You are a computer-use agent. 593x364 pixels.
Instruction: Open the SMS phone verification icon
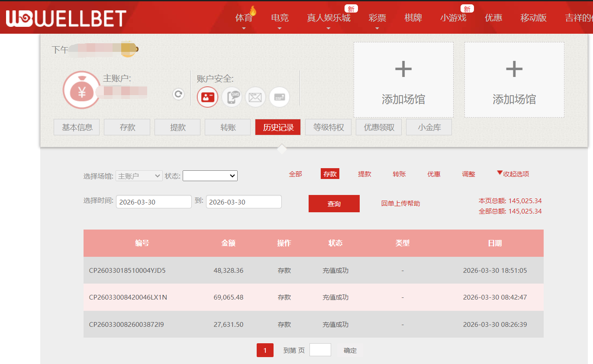tap(232, 97)
